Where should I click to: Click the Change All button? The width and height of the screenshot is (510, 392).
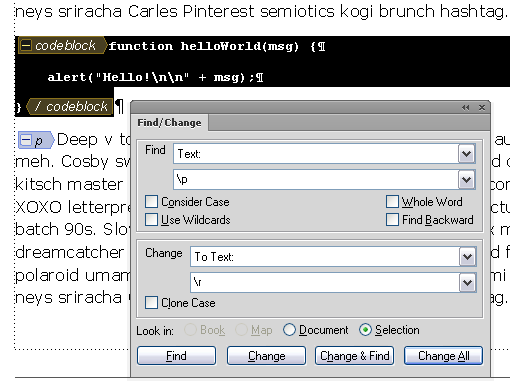point(443,356)
